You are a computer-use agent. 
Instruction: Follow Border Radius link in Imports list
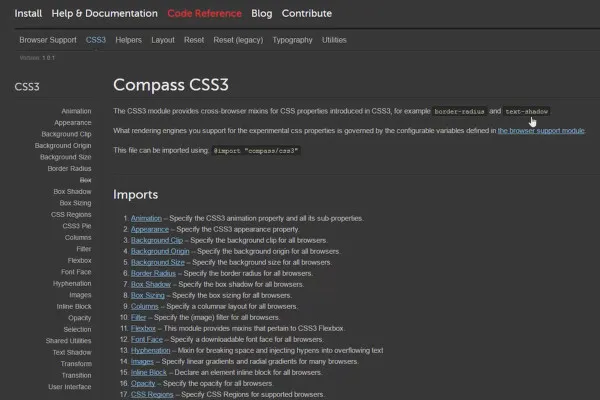[153, 273]
